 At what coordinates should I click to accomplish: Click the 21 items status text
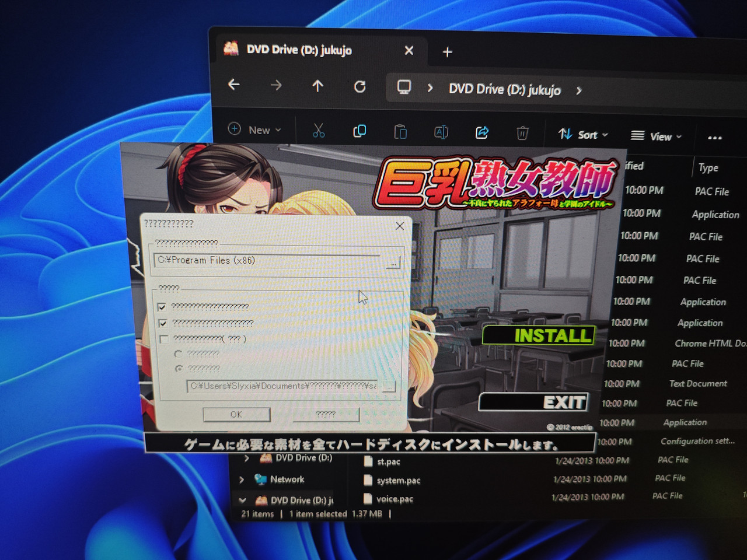coord(257,514)
